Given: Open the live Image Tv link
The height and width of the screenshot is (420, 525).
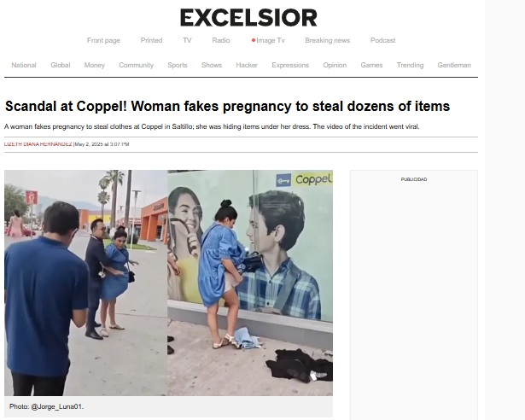Looking at the screenshot, I should click(x=268, y=40).
